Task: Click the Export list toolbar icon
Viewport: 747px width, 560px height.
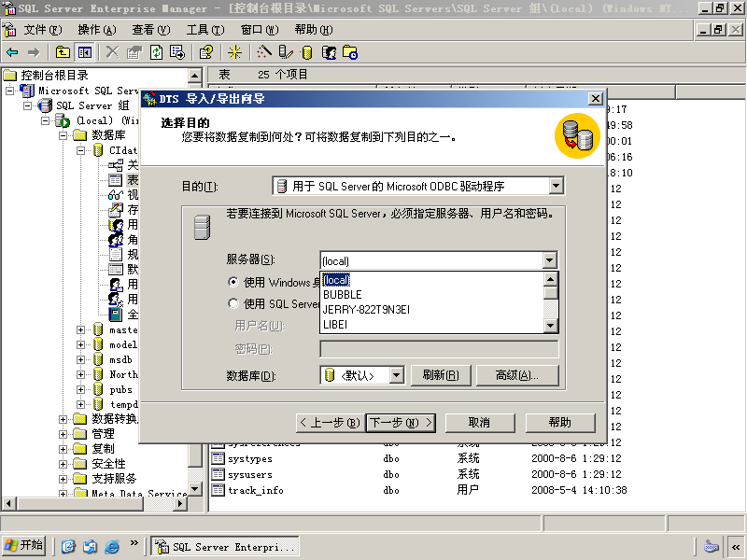Action: click(177, 52)
